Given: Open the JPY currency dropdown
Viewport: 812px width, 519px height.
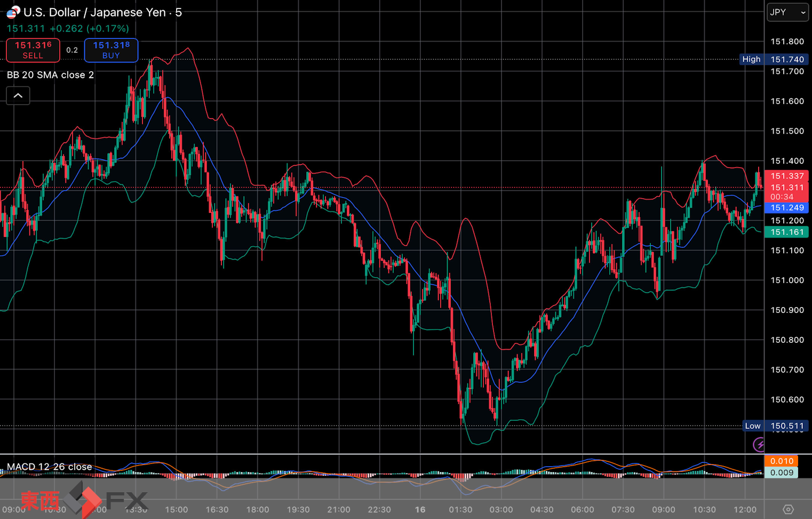Looking at the screenshot, I should point(787,12).
